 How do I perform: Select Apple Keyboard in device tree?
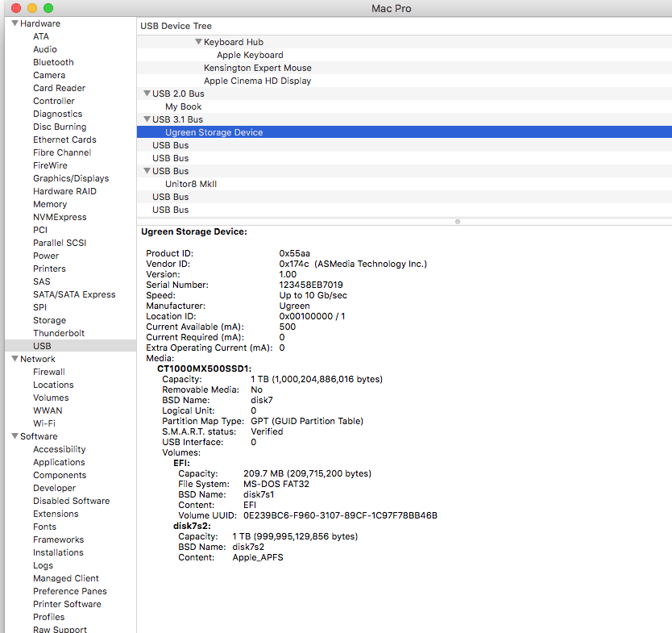click(x=250, y=55)
